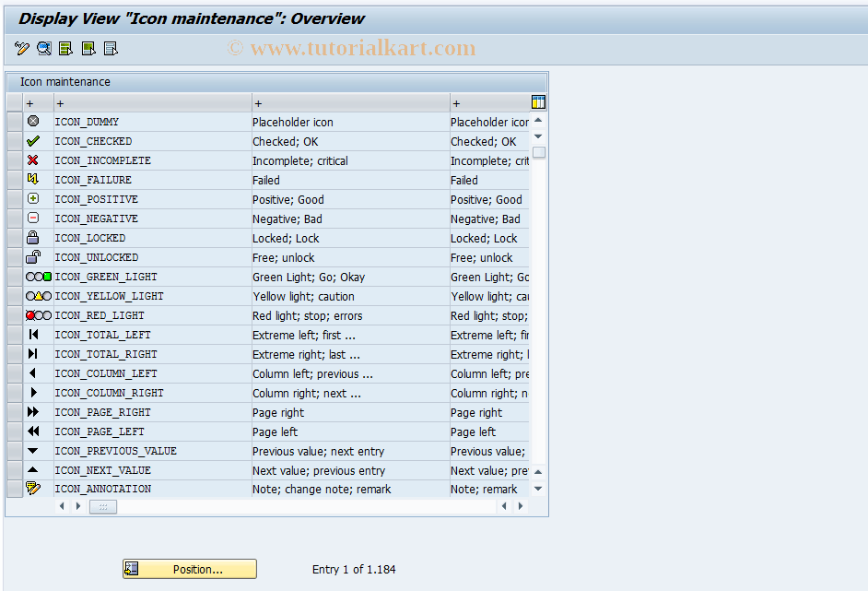Click the green checkmark beside ICON_CHECKED

(x=35, y=141)
